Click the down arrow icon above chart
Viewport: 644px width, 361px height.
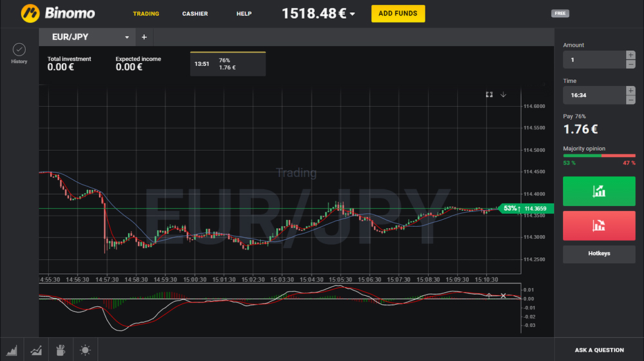tap(504, 95)
